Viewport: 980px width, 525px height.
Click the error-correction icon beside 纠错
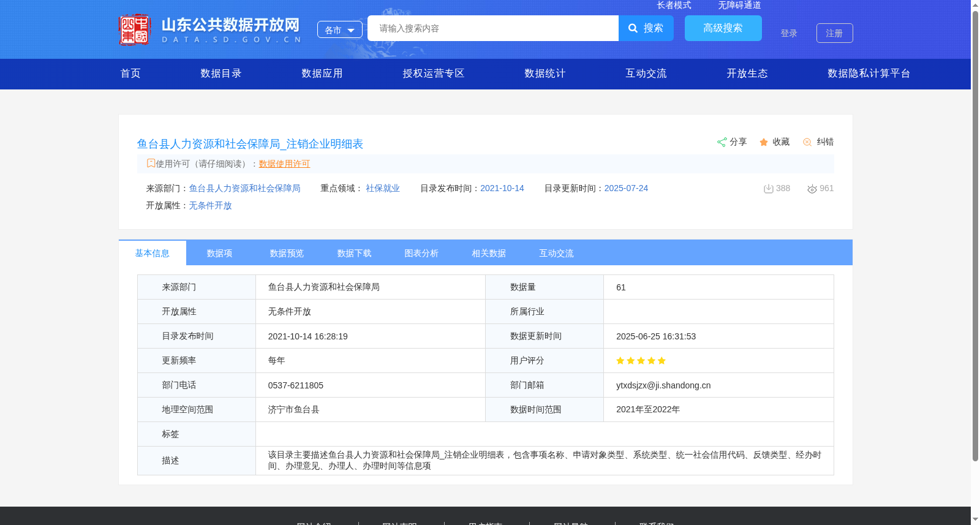807,142
